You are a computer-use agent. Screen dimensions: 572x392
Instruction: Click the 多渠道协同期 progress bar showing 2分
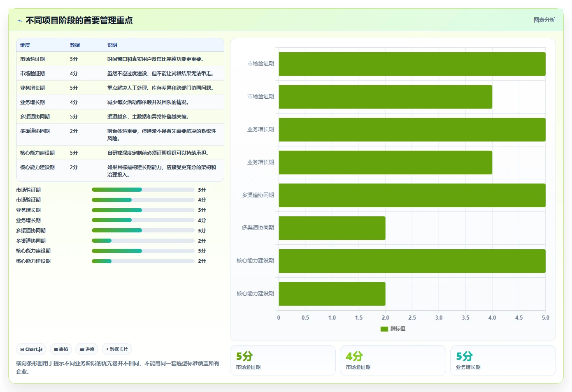pyautogui.click(x=143, y=241)
